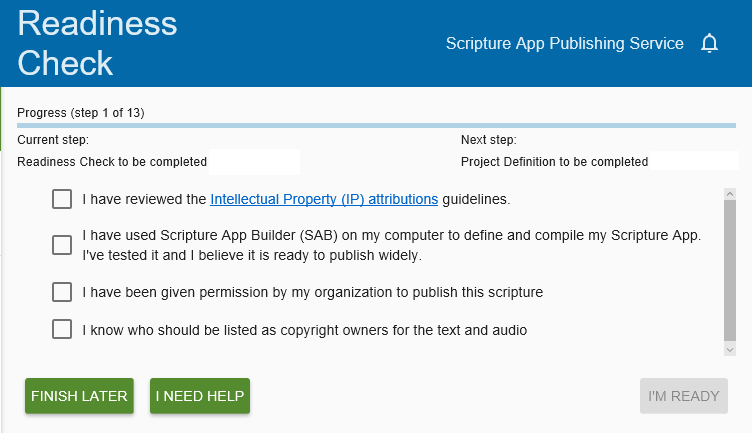Tick the Scripture App Builder tested checkbox
The width and height of the screenshot is (752, 433).
(62, 245)
